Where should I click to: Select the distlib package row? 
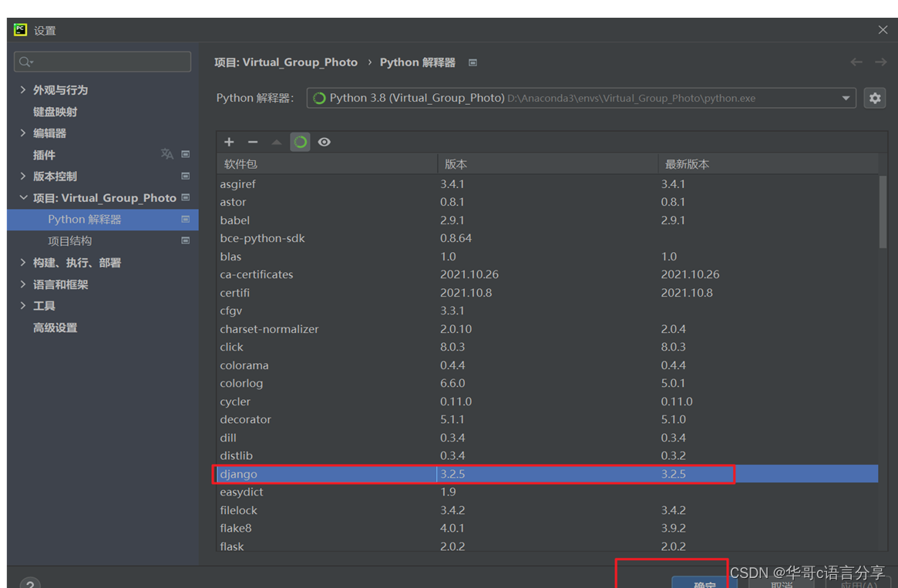[x=547, y=455]
